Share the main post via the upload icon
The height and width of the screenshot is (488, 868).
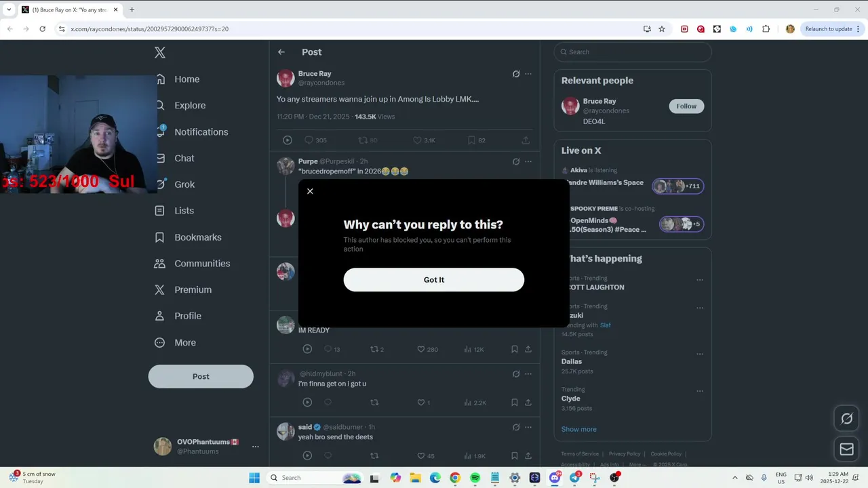[526, 140]
